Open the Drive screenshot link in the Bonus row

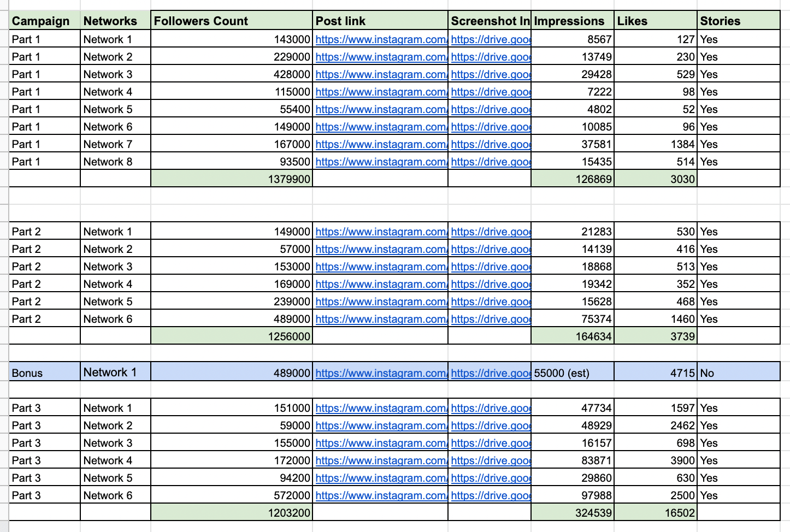tap(490, 373)
